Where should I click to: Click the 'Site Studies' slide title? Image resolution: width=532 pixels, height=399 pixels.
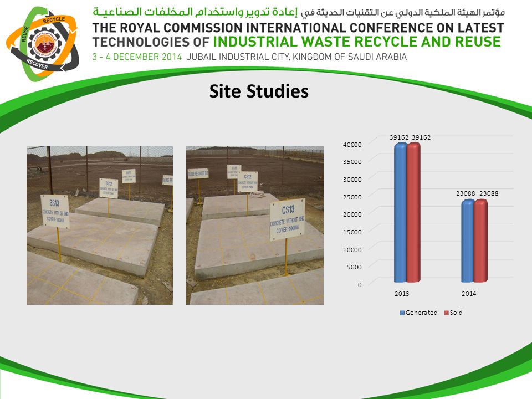click(x=259, y=91)
